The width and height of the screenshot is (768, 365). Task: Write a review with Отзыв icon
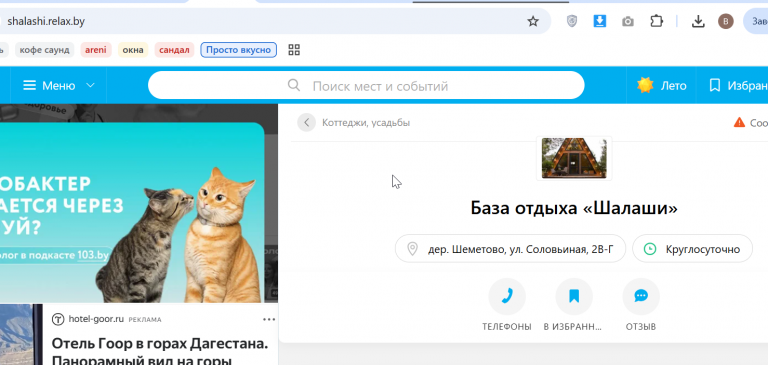coord(641,296)
